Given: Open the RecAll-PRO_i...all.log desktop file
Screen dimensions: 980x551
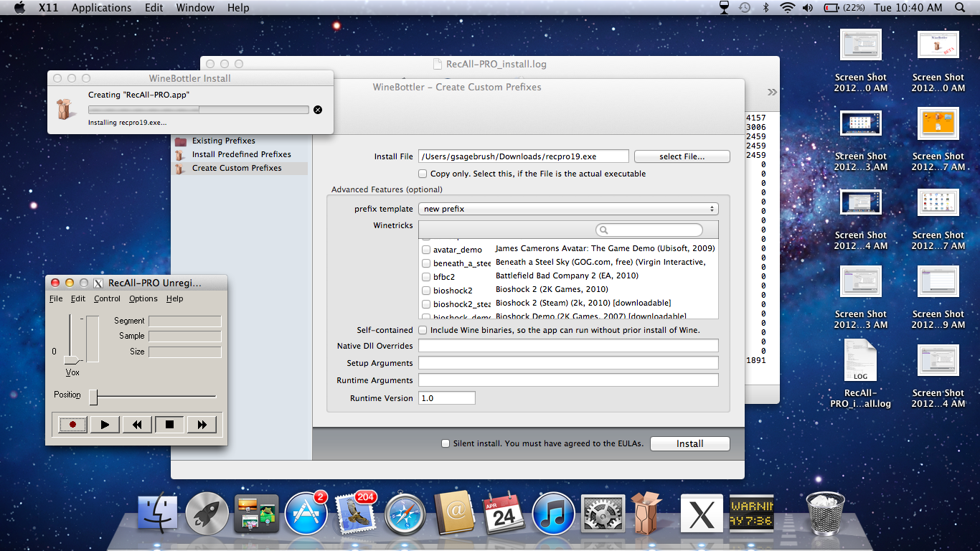Looking at the screenshot, I should (x=860, y=373).
